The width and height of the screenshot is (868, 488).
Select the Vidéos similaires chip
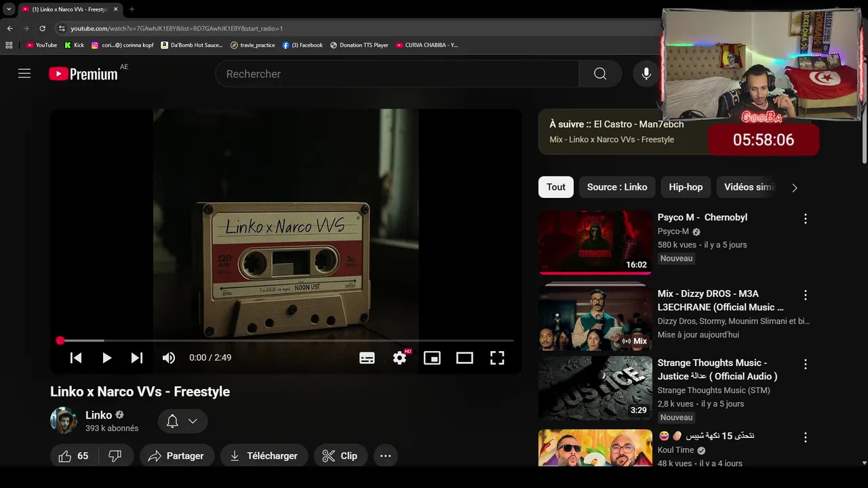pos(749,187)
